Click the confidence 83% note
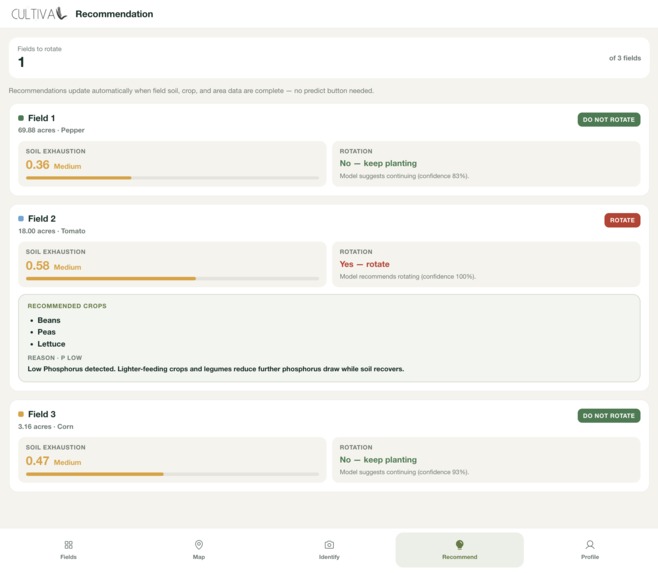 (404, 176)
